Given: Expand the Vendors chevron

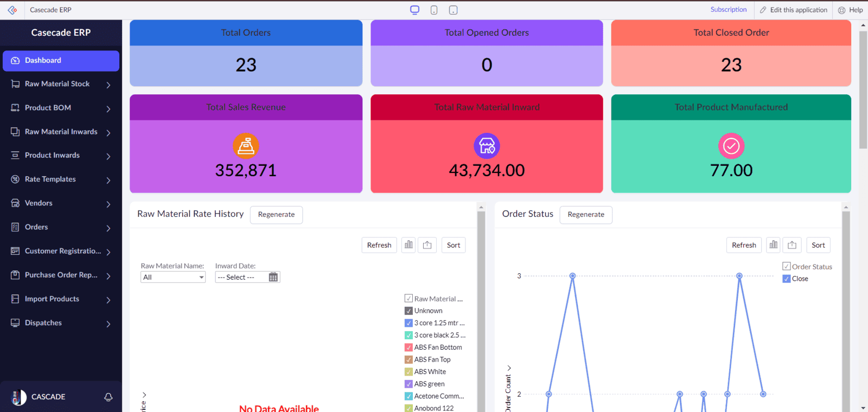Looking at the screenshot, I should click(108, 204).
